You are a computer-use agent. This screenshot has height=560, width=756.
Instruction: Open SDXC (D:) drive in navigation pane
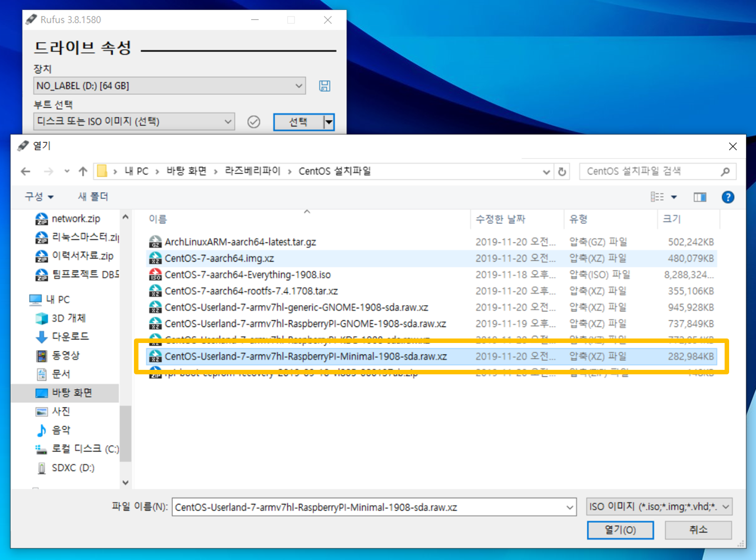(x=65, y=468)
